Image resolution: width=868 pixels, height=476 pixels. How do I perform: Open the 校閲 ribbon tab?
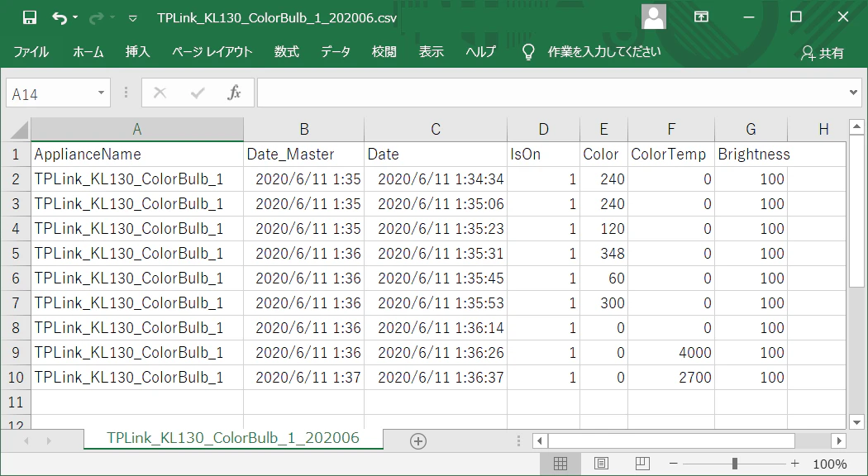point(384,52)
